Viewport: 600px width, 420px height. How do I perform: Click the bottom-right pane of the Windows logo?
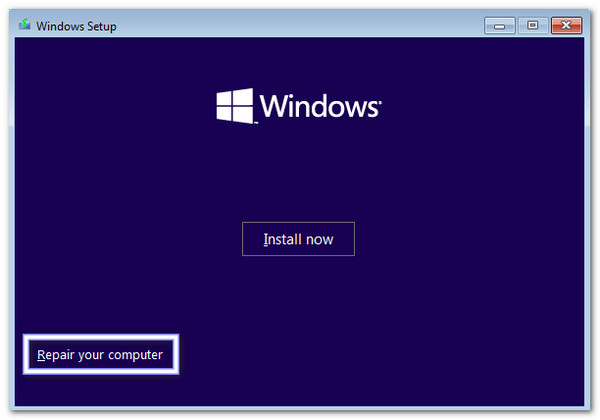pyautogui.click(x=243, y=116)
